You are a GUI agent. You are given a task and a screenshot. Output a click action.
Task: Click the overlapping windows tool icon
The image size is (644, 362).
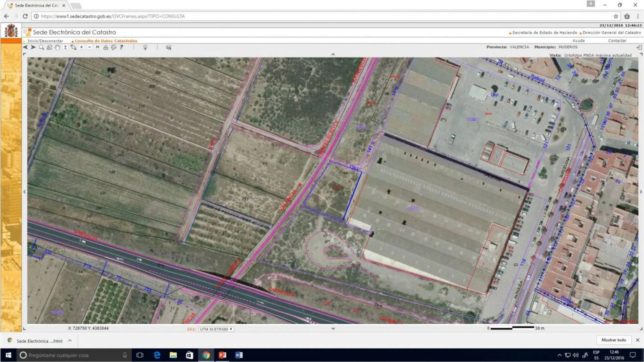73,47
